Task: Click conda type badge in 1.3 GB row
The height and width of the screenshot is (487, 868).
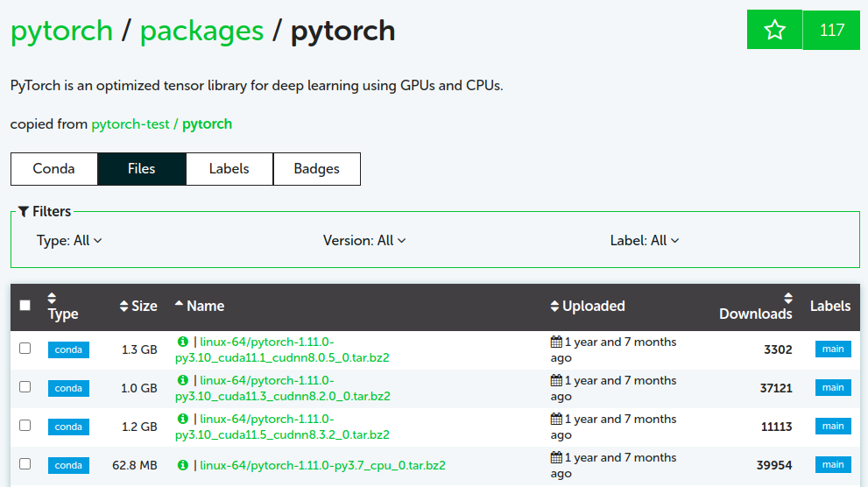Action: tap(68, 349)
